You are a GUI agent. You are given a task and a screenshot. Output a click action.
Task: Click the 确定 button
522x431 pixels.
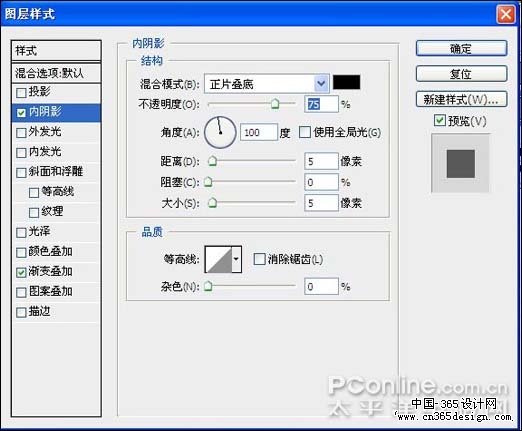[461, 49]
